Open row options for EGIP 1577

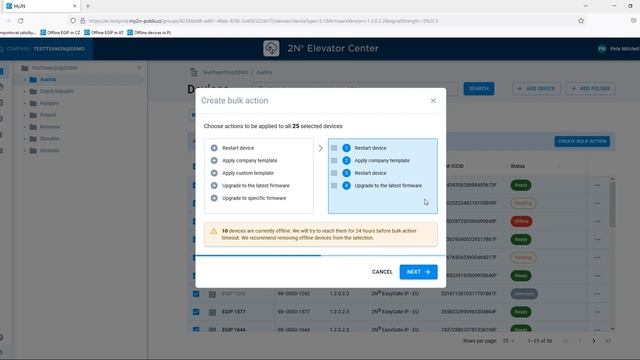click(597, 312)
